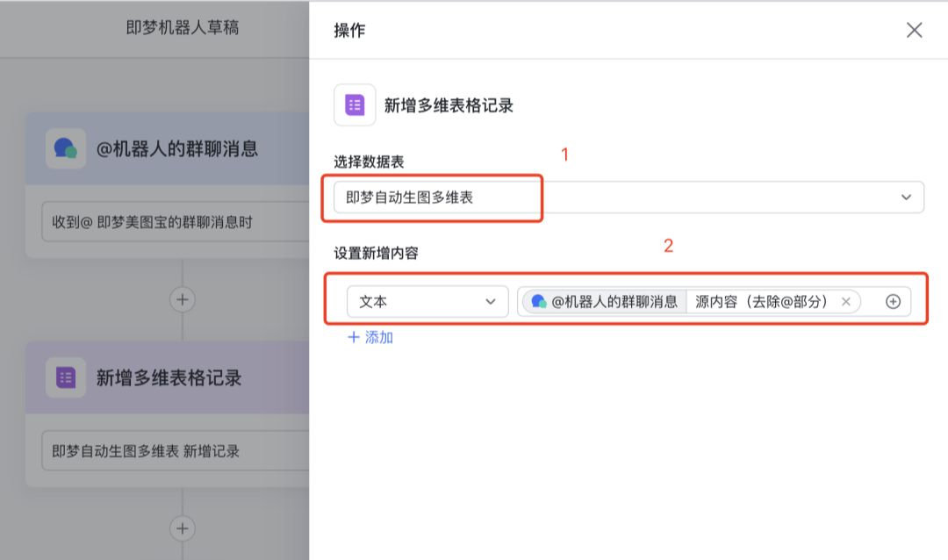Screen dimensions: 948x560
Task: Click the table icon beside 新增多维表格记录 panel title
Action: tap(354, 104)
